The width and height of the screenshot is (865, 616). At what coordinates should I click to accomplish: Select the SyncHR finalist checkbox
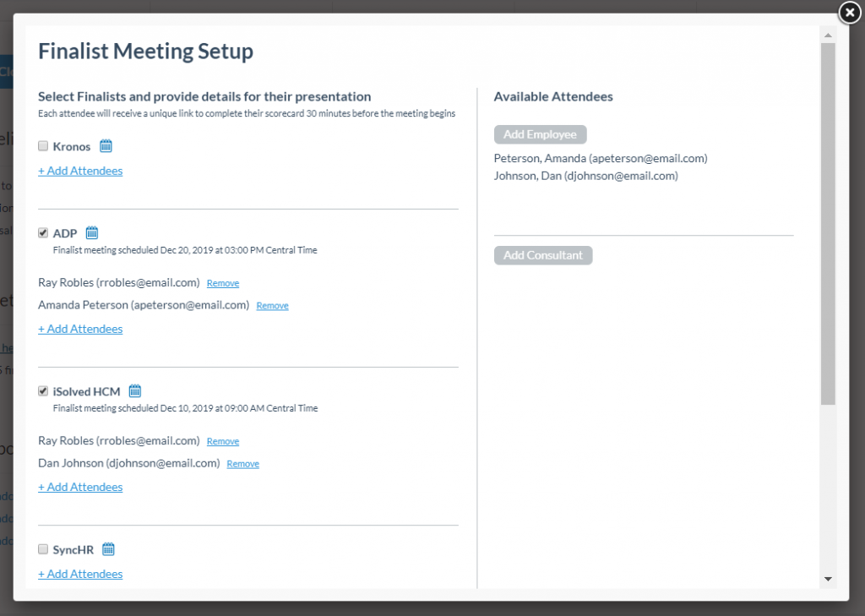pyautogui.click(x=43, y=549)
